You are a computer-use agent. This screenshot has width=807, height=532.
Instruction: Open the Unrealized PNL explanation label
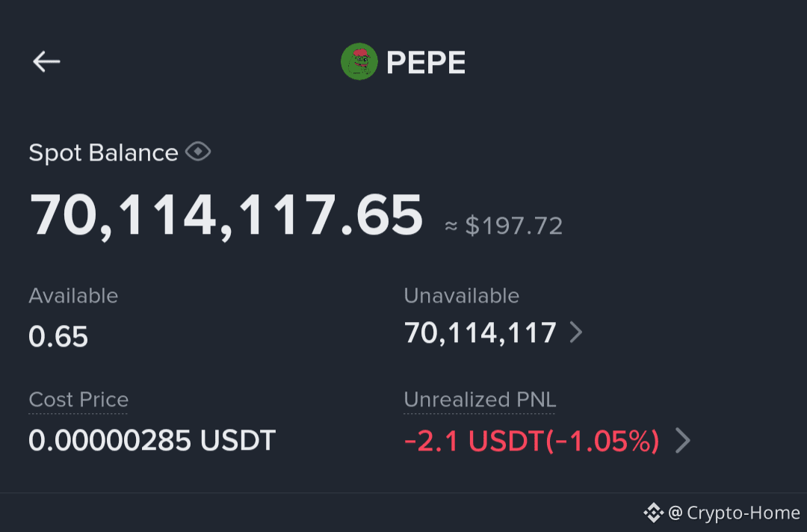tap(480, 400)
